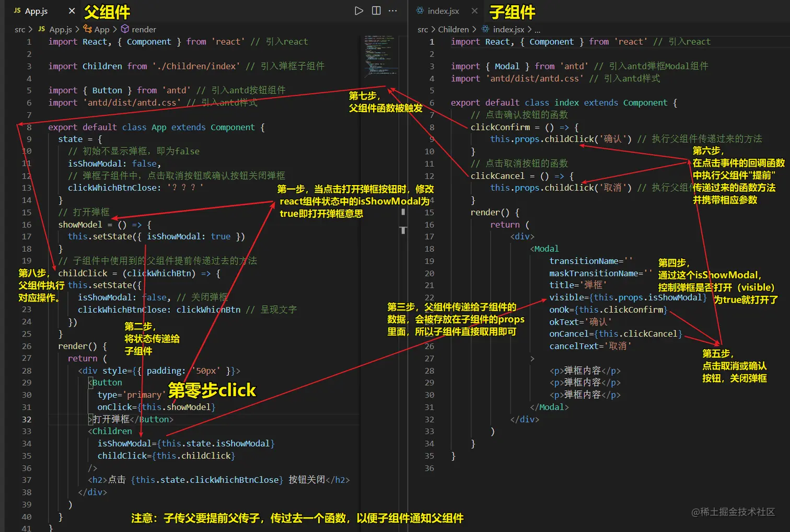Click "import { Button } from 'antd'" line
Image resolution: width=790 pixels, height=532 pixels.
click(119, 90)
